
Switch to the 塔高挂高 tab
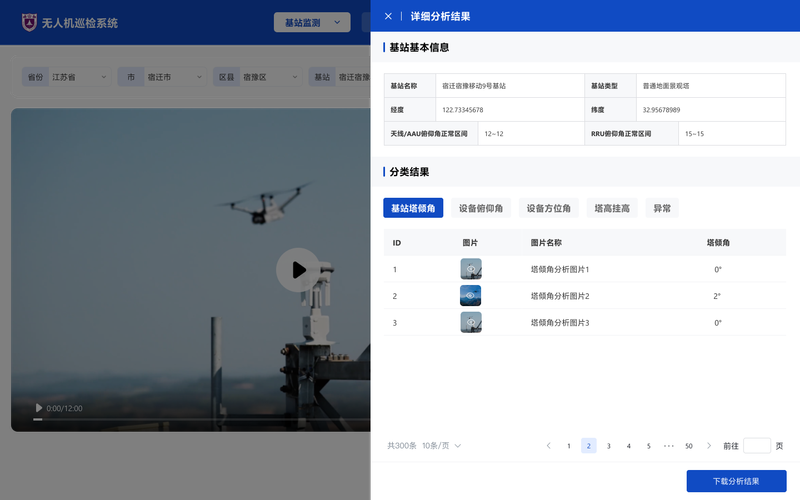[612, 208]
